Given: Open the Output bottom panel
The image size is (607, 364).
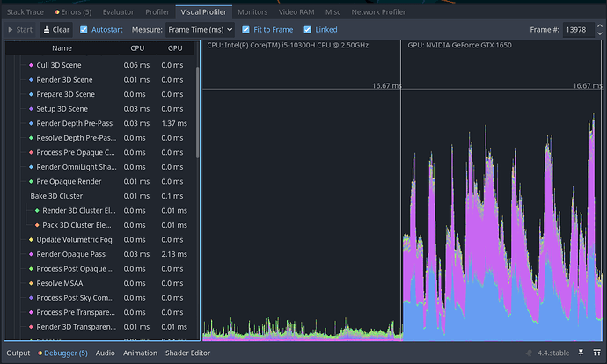Looking at the screenshot, I should (18, 353).
